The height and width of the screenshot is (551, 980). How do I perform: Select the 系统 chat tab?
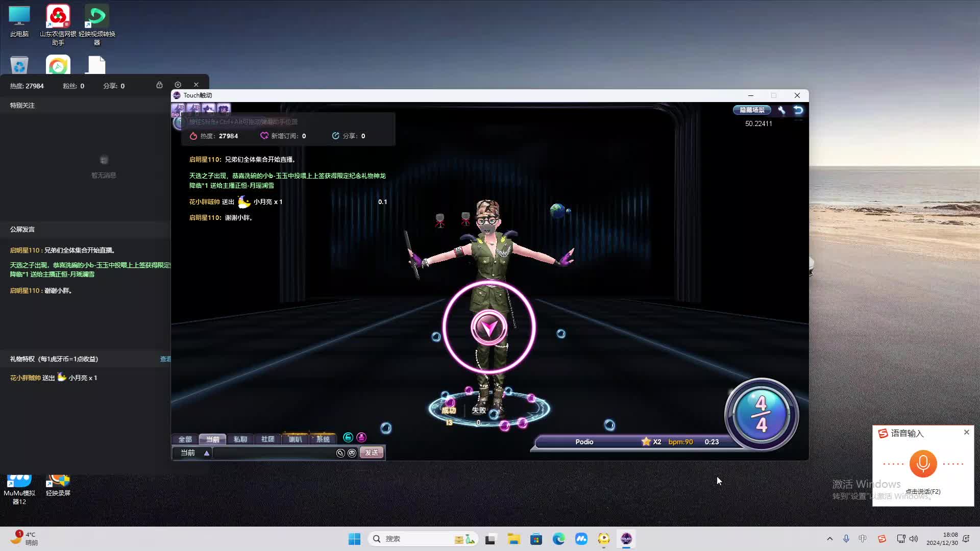[323, 439]
